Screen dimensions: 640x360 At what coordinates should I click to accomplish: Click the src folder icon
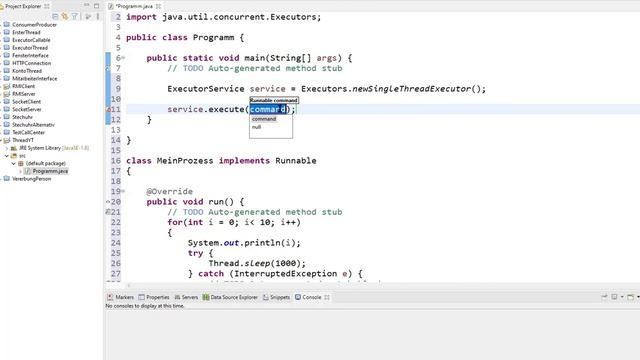pyautogui.click(x=13, y=156)
